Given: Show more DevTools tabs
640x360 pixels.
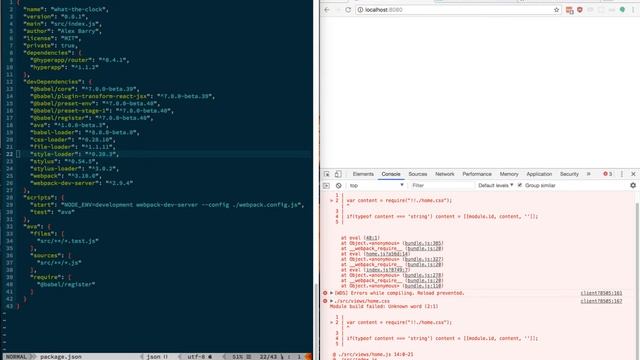Looking at the screenshot, I should pos(589,174).
